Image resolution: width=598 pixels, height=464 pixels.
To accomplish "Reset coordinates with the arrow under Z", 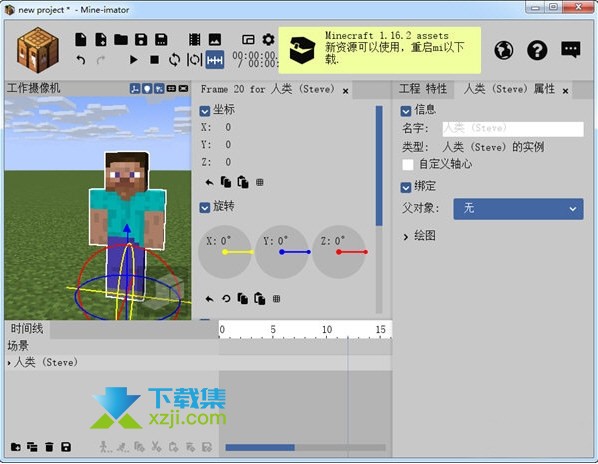I will click(209, 183).
